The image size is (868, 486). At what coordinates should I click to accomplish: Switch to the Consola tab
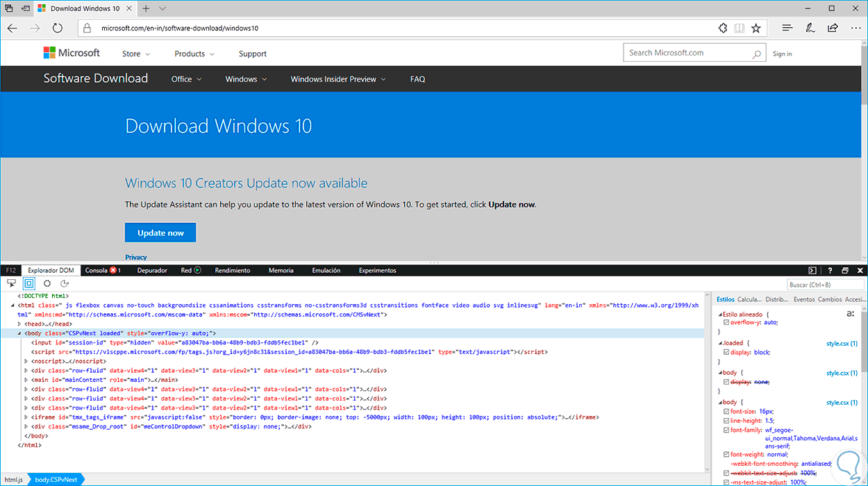103,270
